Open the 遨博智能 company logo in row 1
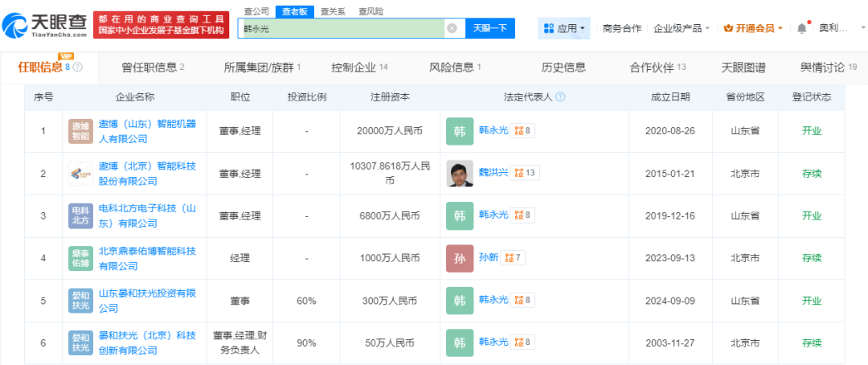 coord(81,131)
